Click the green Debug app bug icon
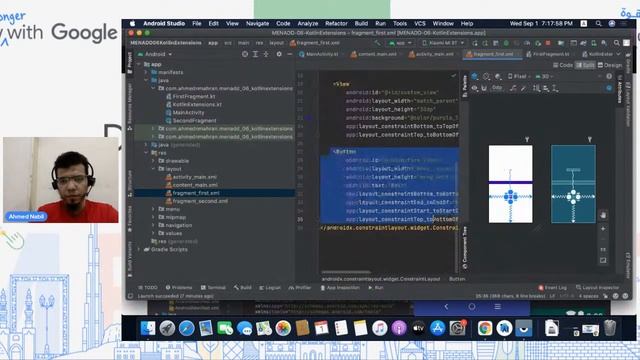The image size is (640, 360). coord(506,42)
